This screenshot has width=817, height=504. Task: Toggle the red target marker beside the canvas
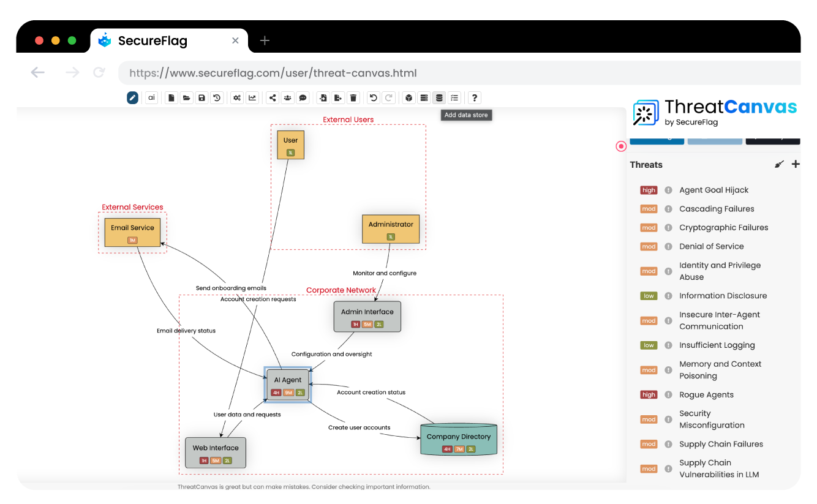[621, 146]
